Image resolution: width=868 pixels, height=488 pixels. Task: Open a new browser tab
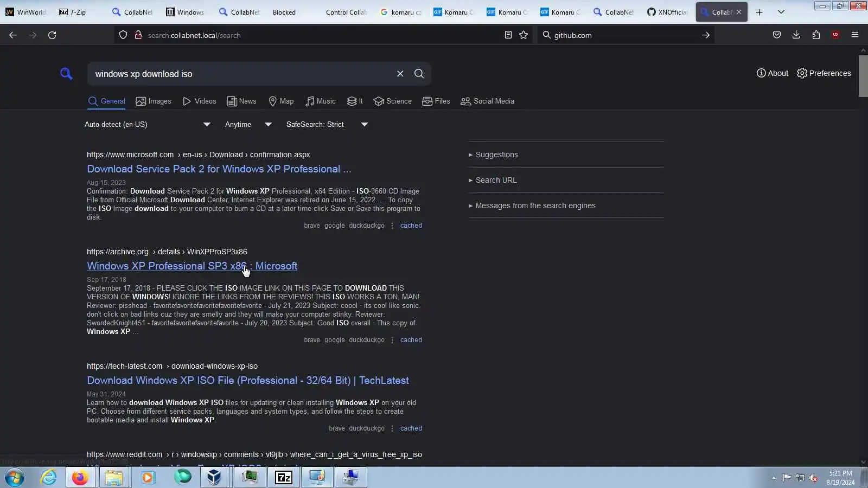(x=759, y=12)
